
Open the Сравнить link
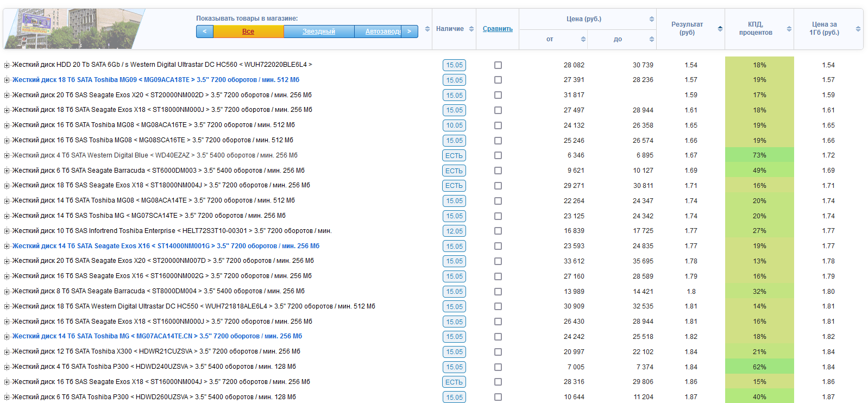point(498,29)
